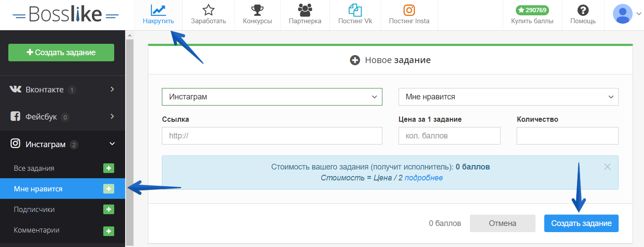Open the Постинг Vk tab
This screenshot has width=644, height=247.
pos(355,15)
